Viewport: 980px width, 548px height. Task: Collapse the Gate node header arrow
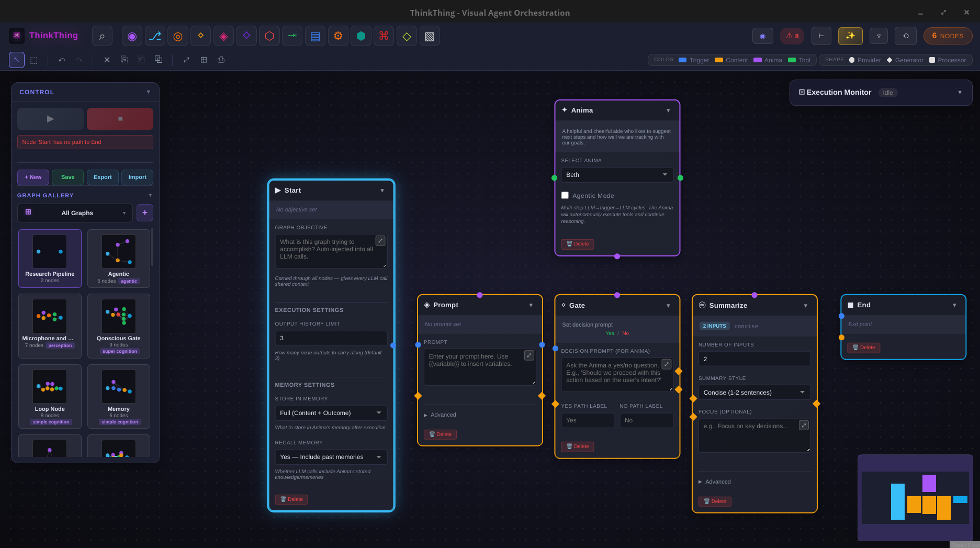[x=668, y=306]
